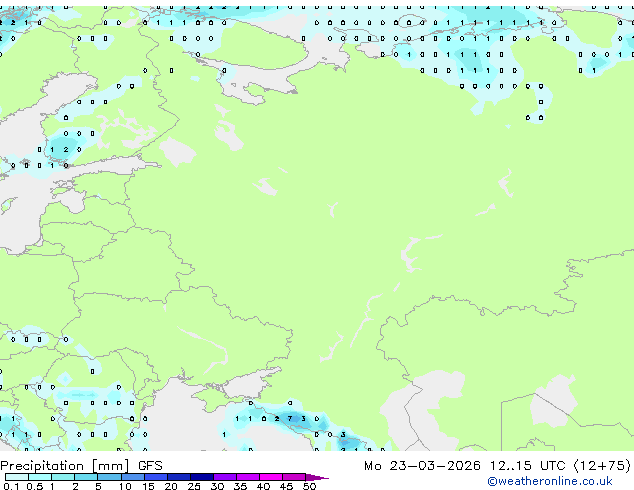Viewport: 634px width, 490px height.
Task: Pick the 1–2 mm legend swatch
Action: pyautogui.click(x=63, y=477)
